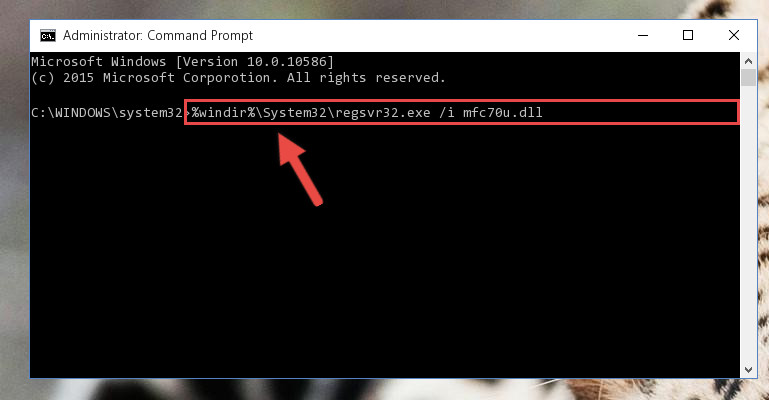The image size is (769, 400).
Task: Click the 'Microsoft Windows [Version 10.0.10586]' line
Action: [x=182, y=62]
